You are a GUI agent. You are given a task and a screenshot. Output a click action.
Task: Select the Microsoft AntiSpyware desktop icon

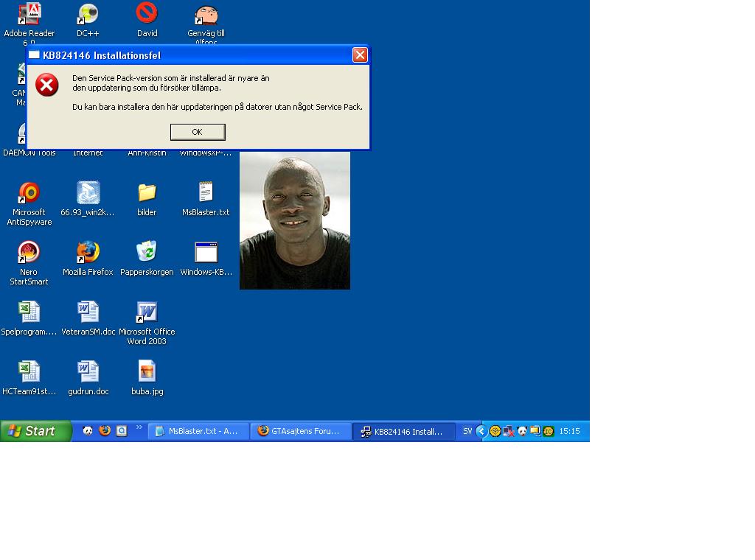point(29,193)
